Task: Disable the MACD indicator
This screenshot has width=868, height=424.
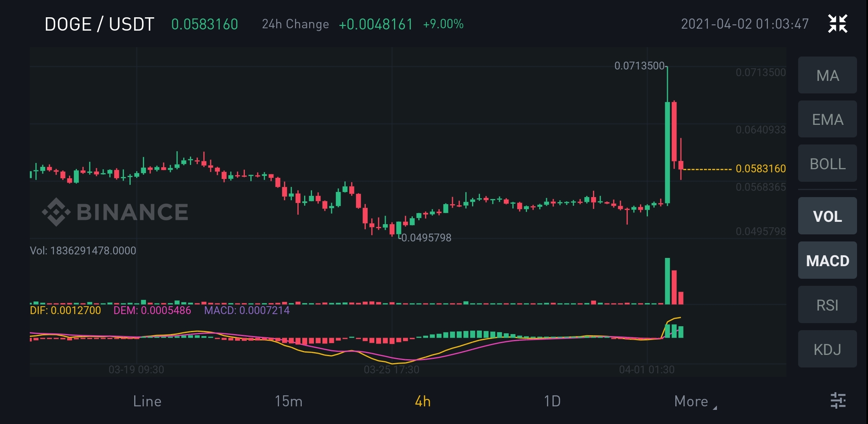Action: (x=827, y=260)
